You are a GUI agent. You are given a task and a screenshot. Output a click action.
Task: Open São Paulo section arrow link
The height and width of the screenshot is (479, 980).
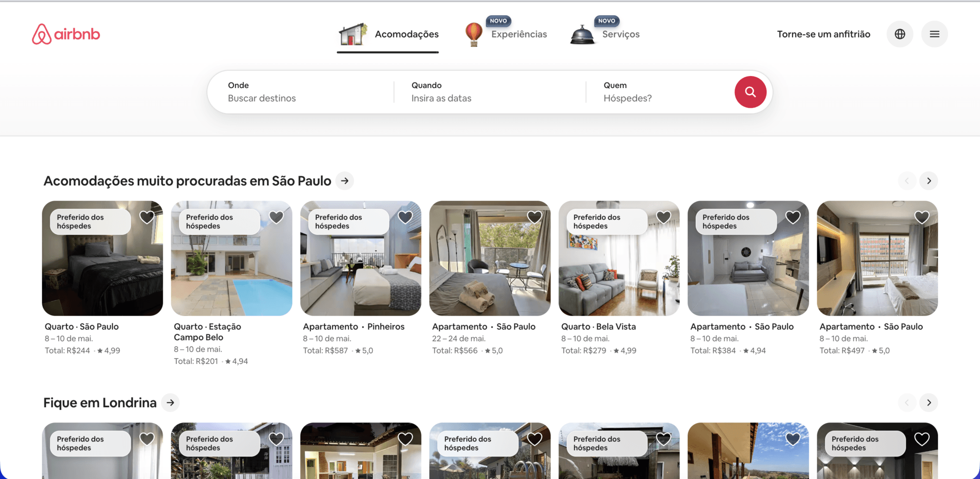click(345, 181)
